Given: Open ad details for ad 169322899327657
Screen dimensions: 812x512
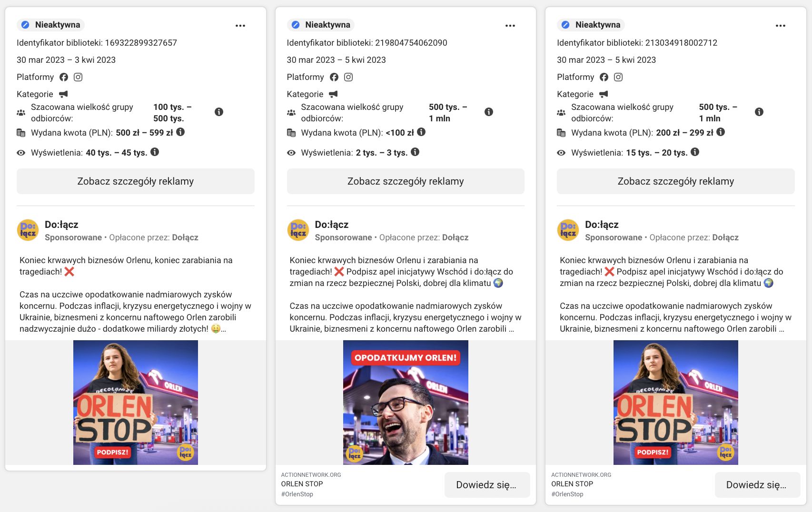Looking at the screenshot, I should coord(136,181).
